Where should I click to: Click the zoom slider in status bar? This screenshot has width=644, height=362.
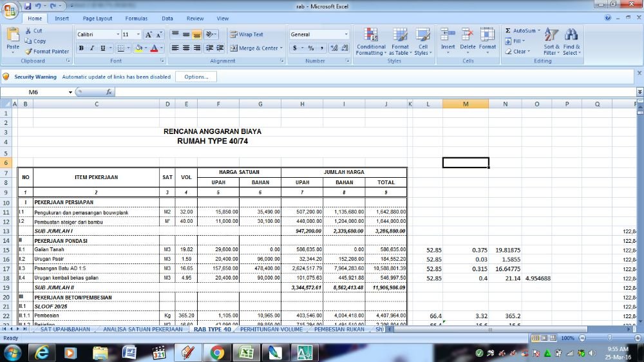pyautogui.click(x=610, y=338)
